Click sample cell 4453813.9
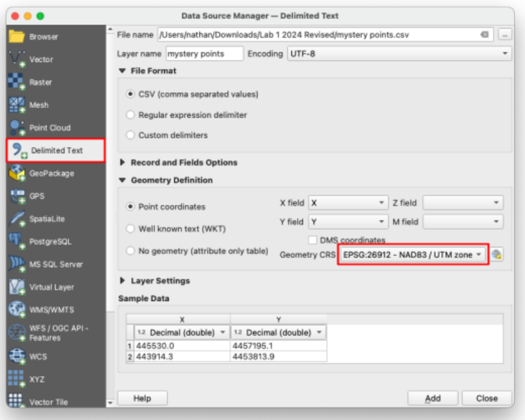The image size is (525, 420). pyautogui.click(x=278, y=357)
